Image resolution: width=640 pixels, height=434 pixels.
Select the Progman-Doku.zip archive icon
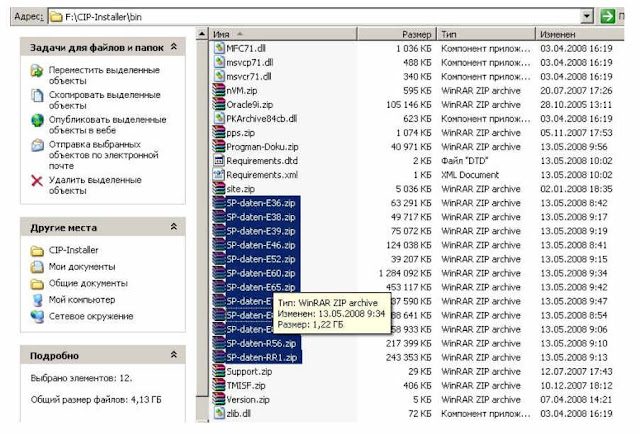[x=219, y=147]
